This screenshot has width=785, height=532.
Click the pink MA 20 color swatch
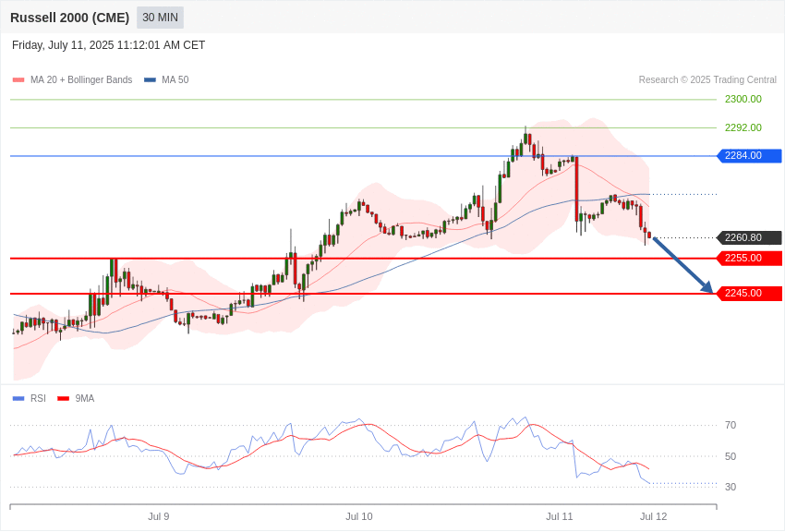click(x=18, y=79)
